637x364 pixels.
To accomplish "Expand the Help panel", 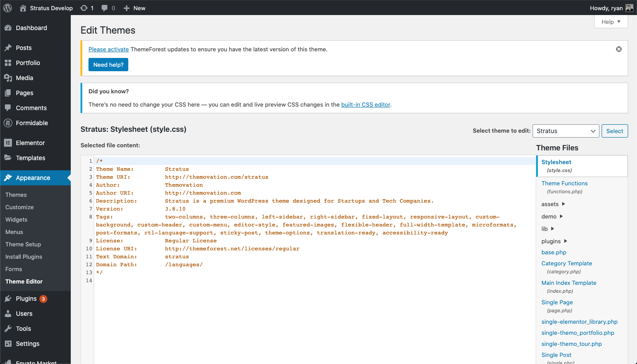I will pos(611,22).
